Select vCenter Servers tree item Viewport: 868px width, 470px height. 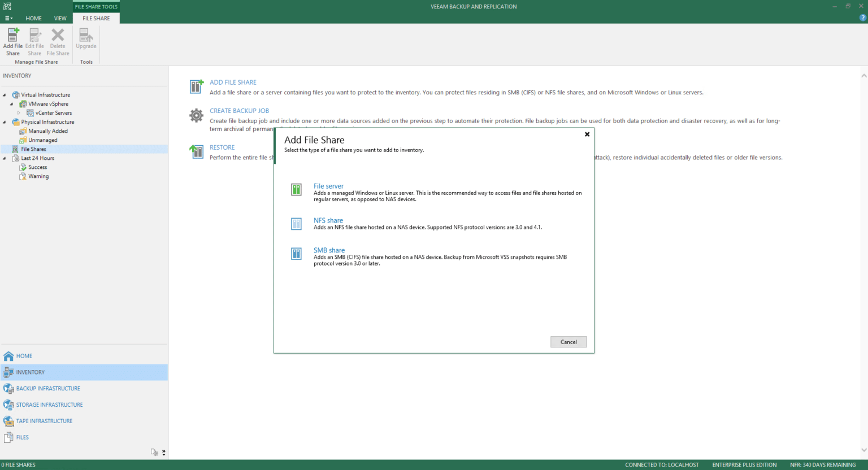[x=54, y=113]
